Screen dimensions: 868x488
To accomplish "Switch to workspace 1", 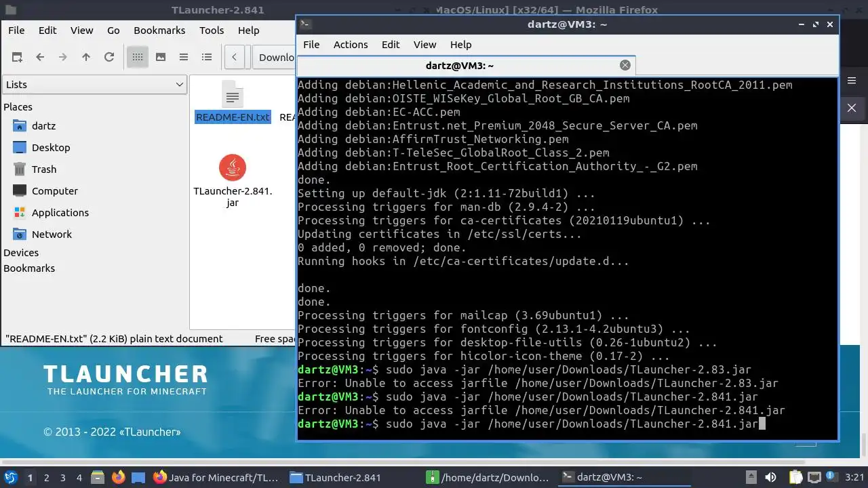I will 30,478.
